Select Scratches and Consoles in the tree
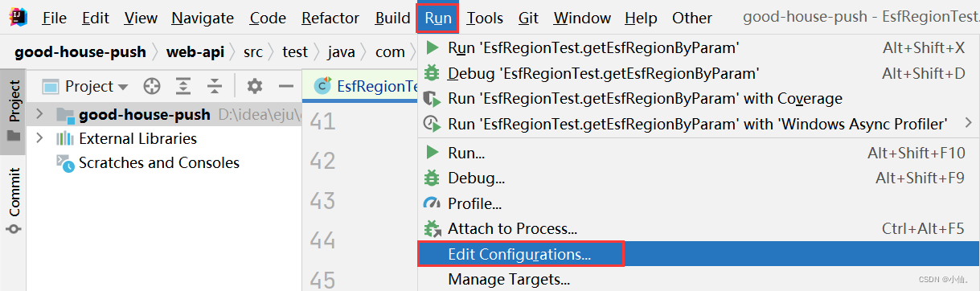Image resolution: width=980 pixels, height=291 pixels. [x=158, y=162]
